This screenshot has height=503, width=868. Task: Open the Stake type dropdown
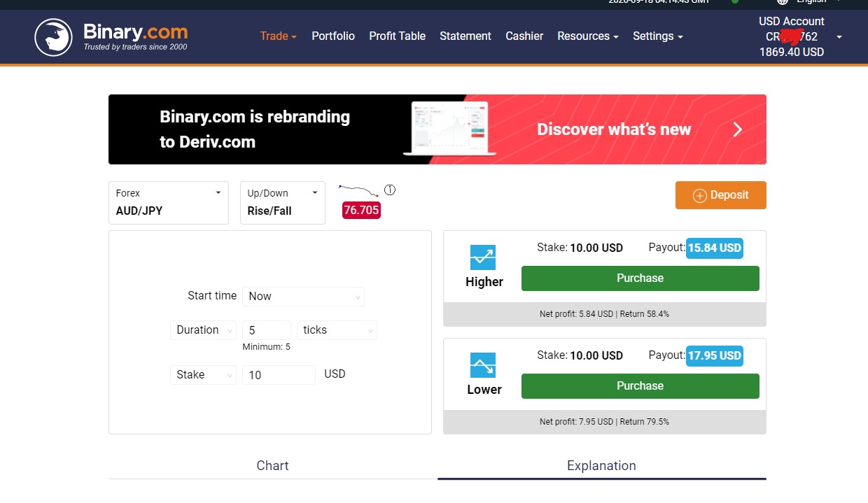204,374
